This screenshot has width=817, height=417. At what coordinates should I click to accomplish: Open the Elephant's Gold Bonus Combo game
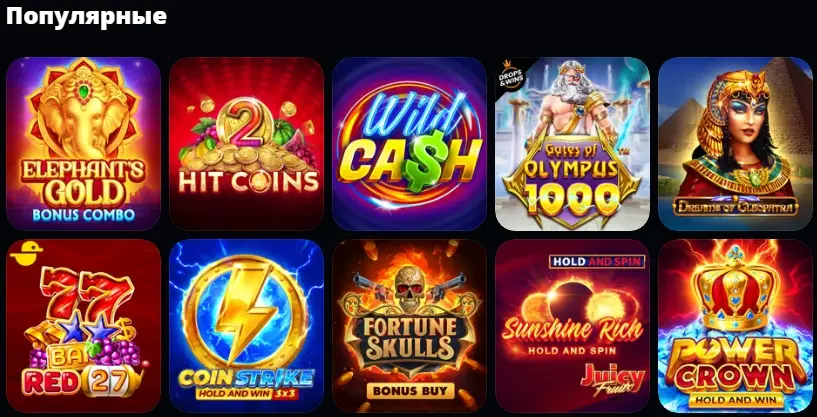[x=83, y=143]
